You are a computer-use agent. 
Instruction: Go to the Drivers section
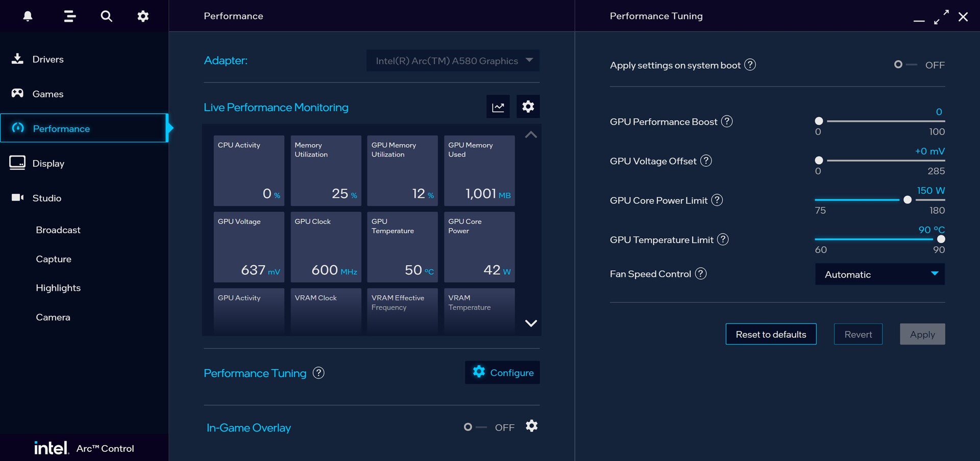tap(48, 59)
